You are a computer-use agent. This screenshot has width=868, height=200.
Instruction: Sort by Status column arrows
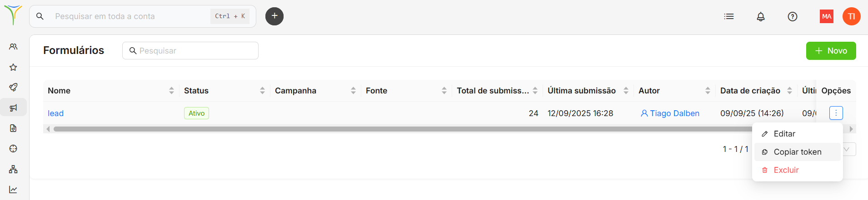click(x=262, y=91)
